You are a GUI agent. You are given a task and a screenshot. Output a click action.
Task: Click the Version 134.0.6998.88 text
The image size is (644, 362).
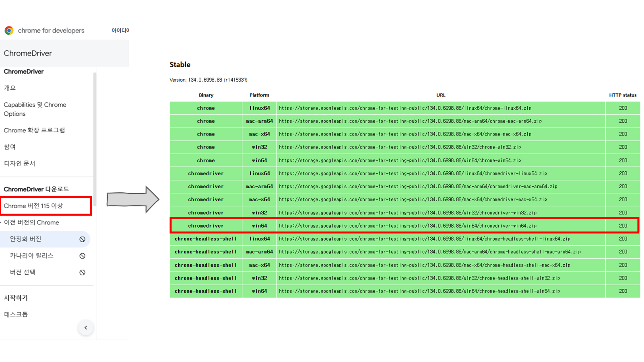208,80
